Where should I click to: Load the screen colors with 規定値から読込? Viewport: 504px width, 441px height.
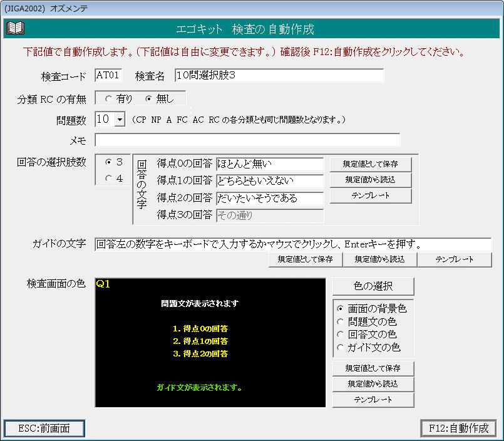click(x=373, y=385)
